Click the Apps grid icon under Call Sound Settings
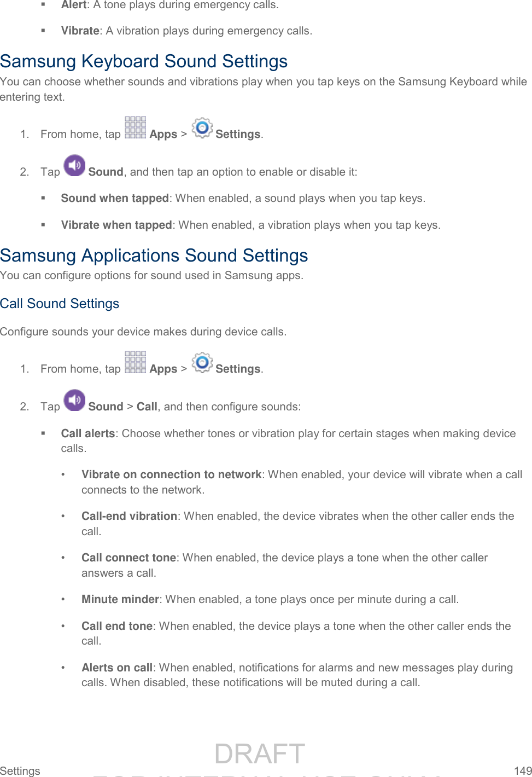The image size is (532, 777). 135,362
